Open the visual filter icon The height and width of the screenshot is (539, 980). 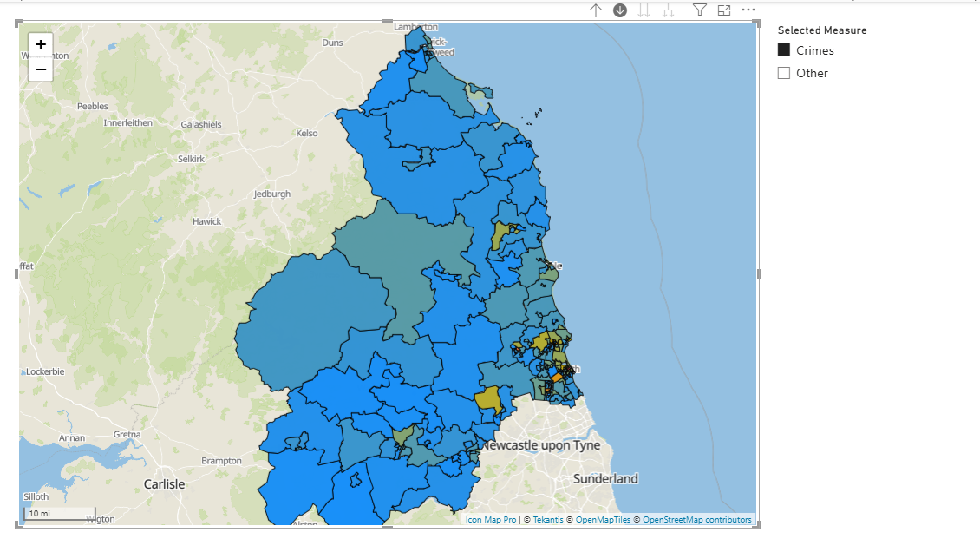pyautogui.click(x=700, y=10)
